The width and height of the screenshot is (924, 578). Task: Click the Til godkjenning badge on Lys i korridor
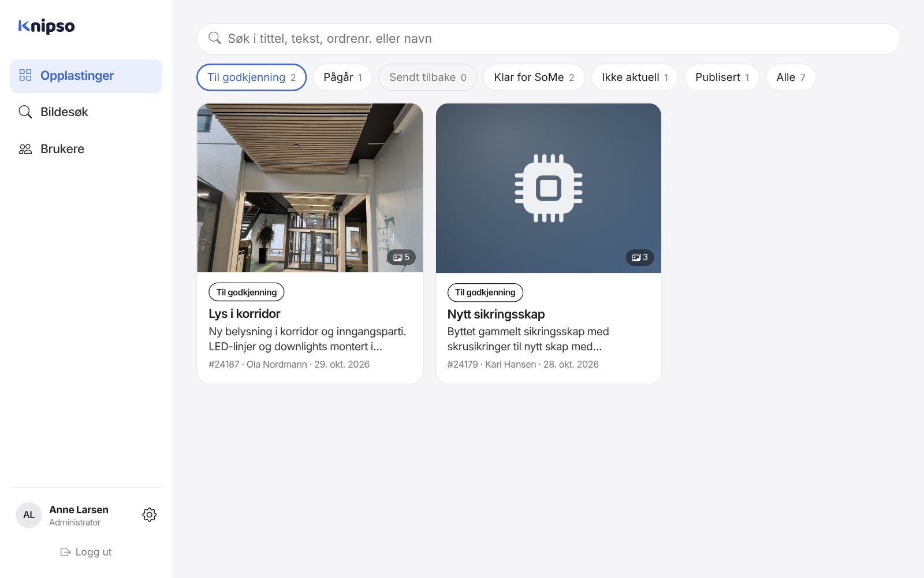pos(247,292)
